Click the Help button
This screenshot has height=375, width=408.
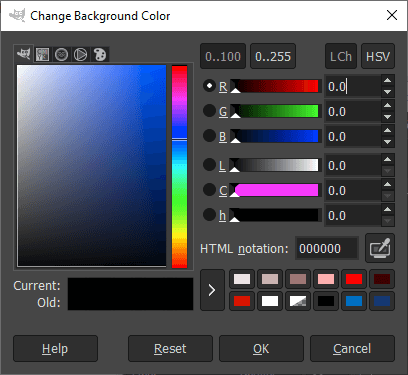pos(55,349)
